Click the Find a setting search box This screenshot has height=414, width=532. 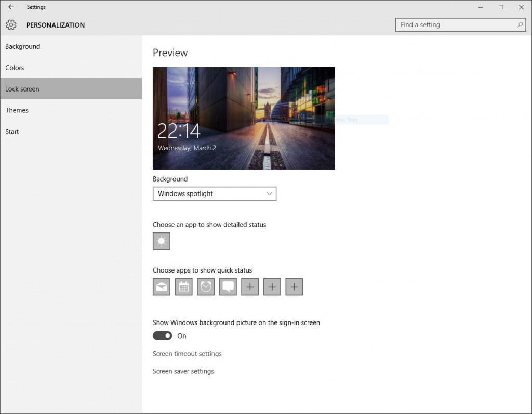pyautogui.click(x=460, y=25)
